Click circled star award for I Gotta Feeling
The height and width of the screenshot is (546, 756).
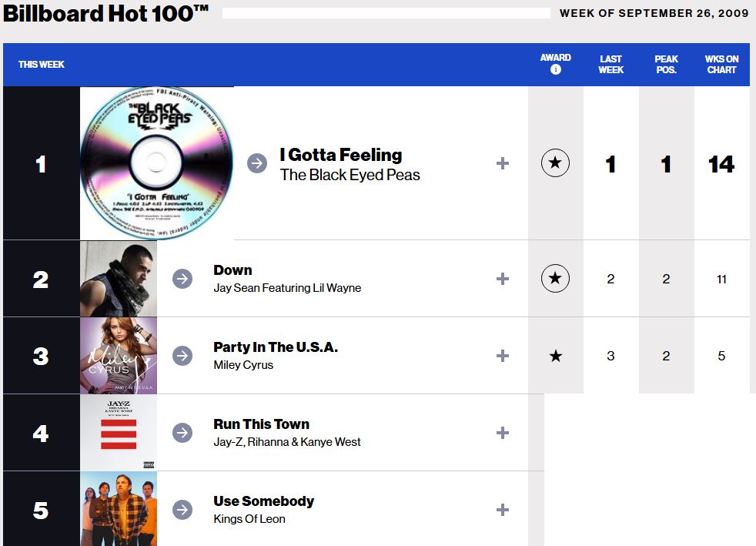pos(555,163)
